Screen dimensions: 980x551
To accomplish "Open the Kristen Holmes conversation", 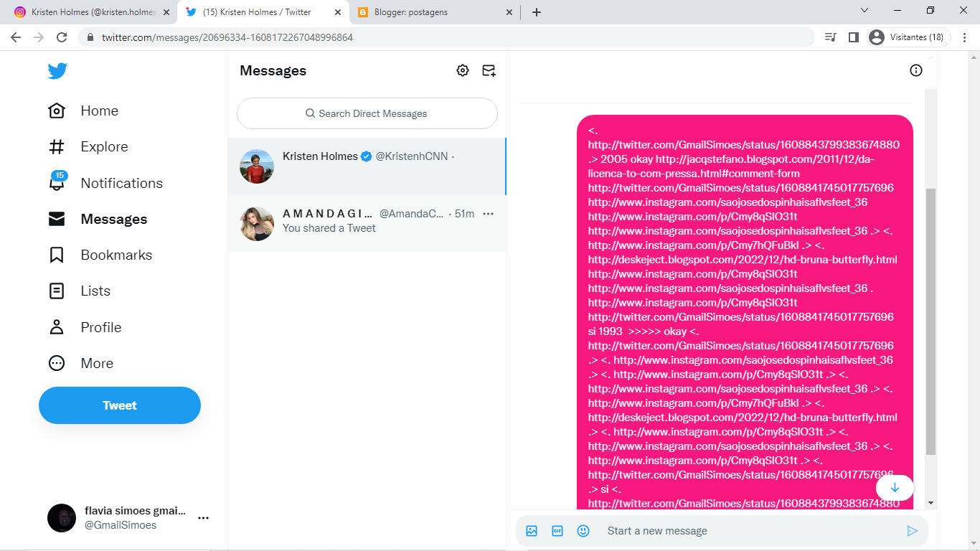I will (x=367, y=166).
